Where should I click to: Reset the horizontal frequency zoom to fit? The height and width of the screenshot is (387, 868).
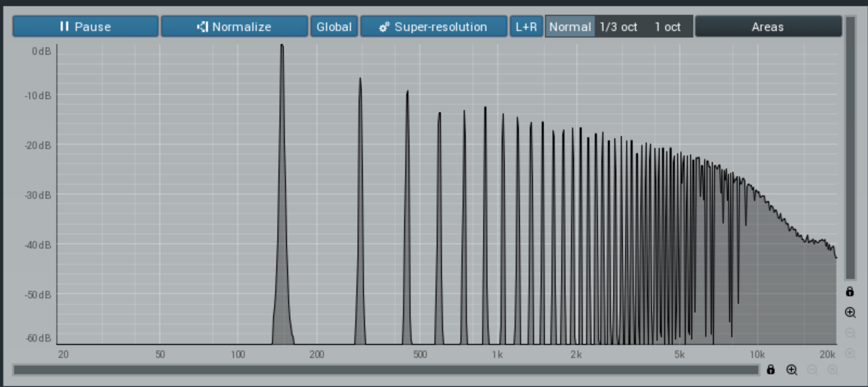832,370
